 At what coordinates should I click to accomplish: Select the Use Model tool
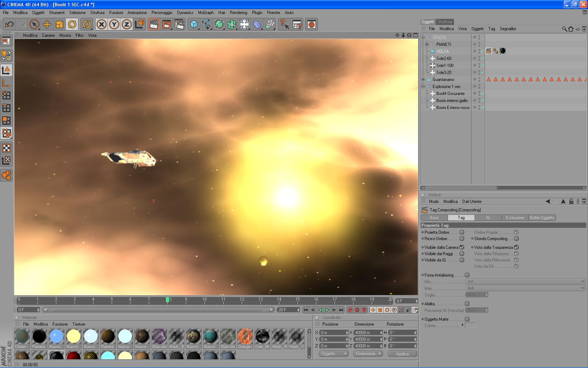[x=6, y=70]
